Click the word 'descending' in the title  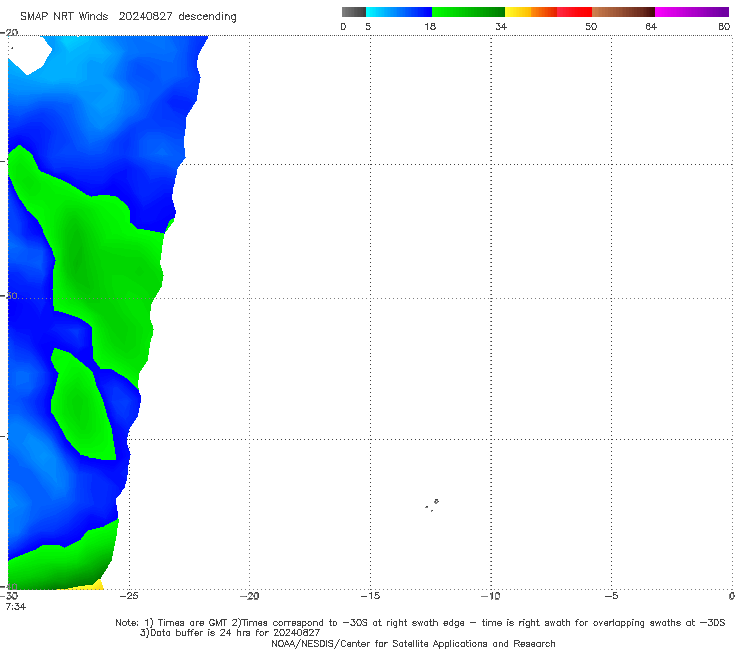click(x=208, y=17)
